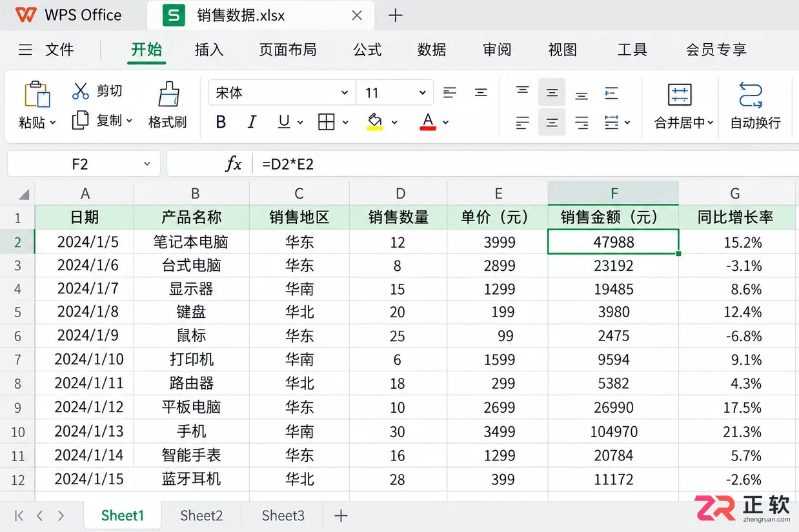799x532 pixels.
Task: Expand the font color dropdown arrow
Action: click(445, 122)
